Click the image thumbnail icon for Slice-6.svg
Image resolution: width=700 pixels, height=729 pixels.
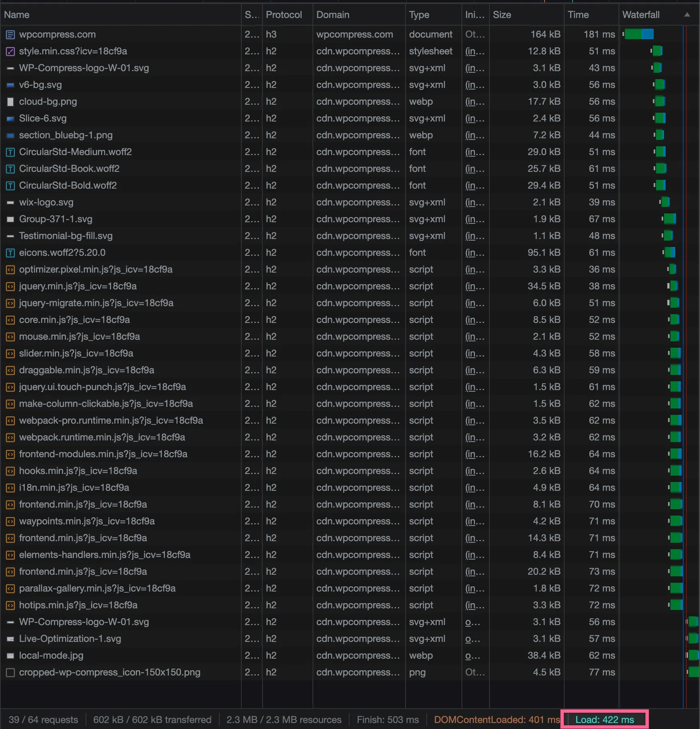click(10, 119)
